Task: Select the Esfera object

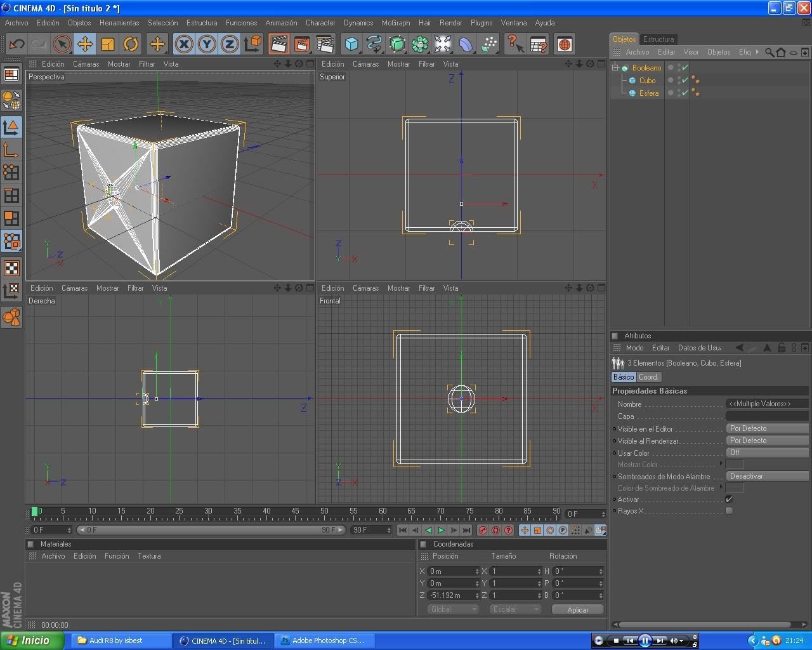Action: tap(648, 93)
